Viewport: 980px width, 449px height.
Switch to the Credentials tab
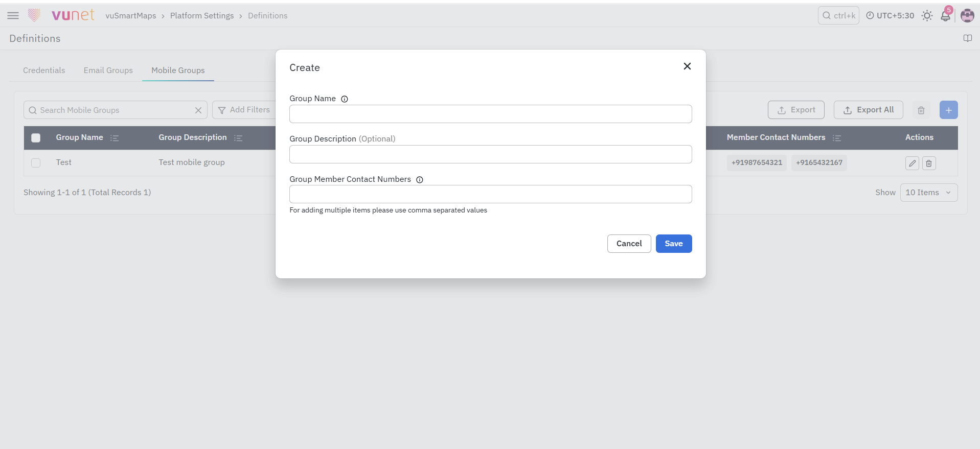[44, 70]
